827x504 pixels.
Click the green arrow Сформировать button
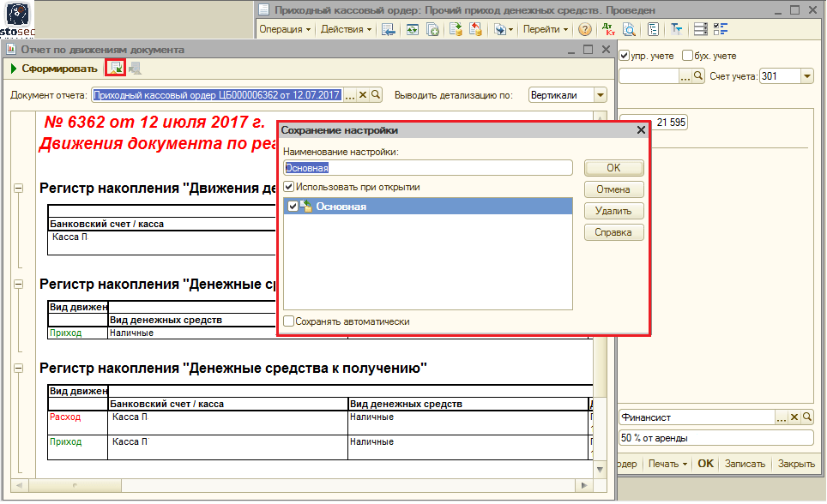pos(54,69)
